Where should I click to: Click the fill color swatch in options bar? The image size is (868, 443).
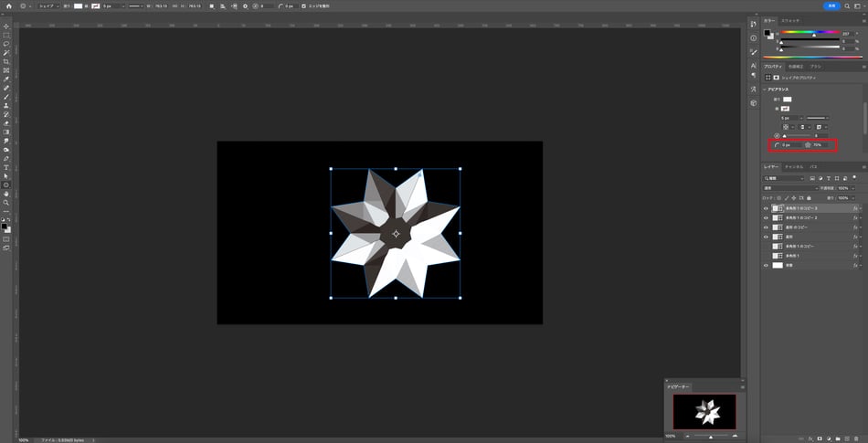[79, 5]
